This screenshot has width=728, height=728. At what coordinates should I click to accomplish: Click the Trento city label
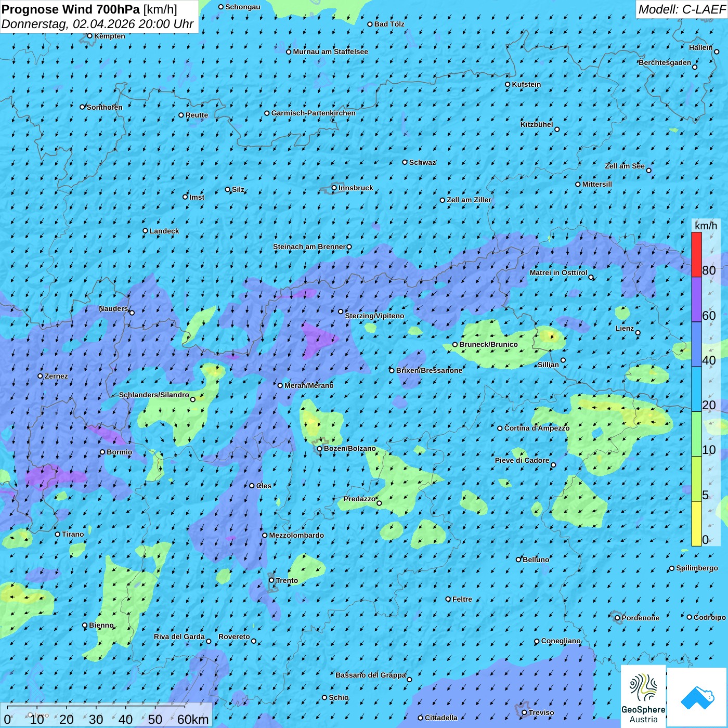(x=287, y=580)
